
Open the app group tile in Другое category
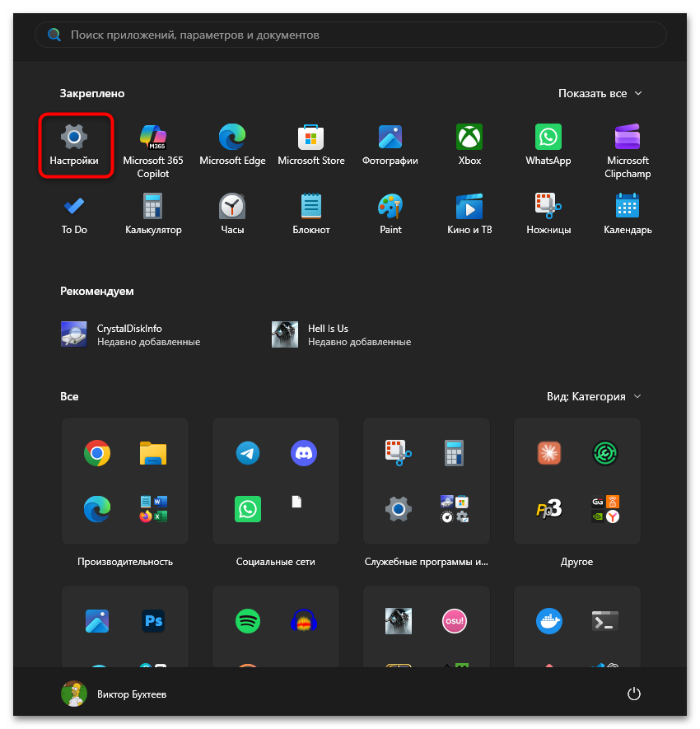coord(604,509)
